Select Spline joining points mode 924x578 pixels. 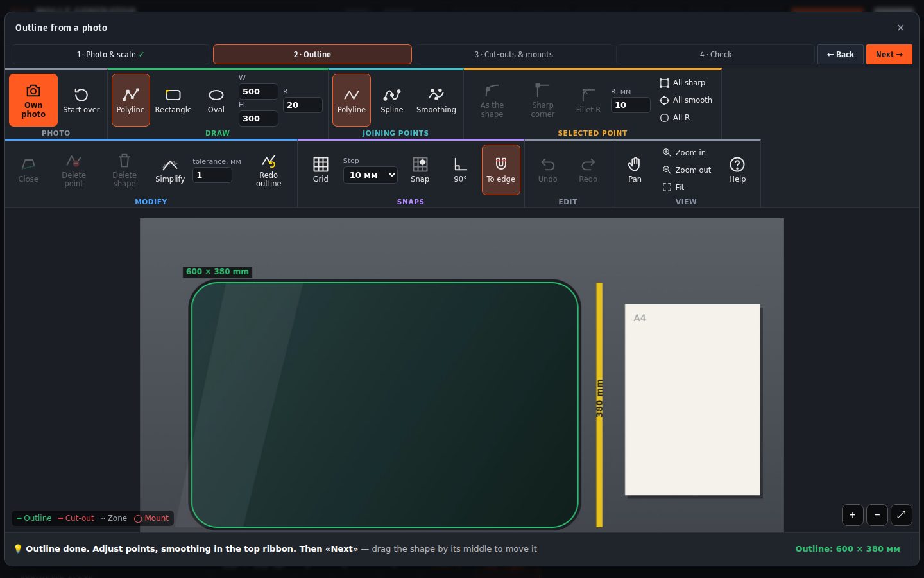tap(392, 100)
